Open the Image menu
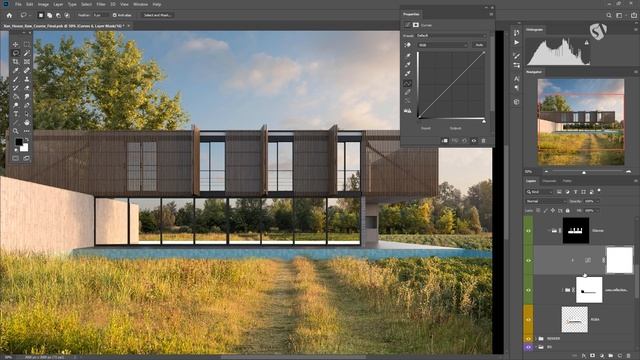 [43, 4]
